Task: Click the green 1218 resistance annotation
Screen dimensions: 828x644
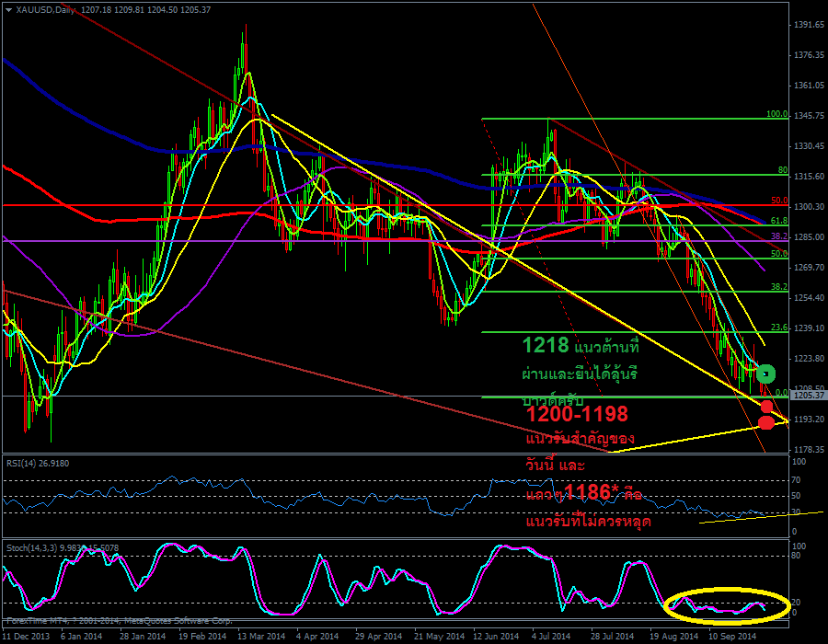Action: [x=545, y=346]
